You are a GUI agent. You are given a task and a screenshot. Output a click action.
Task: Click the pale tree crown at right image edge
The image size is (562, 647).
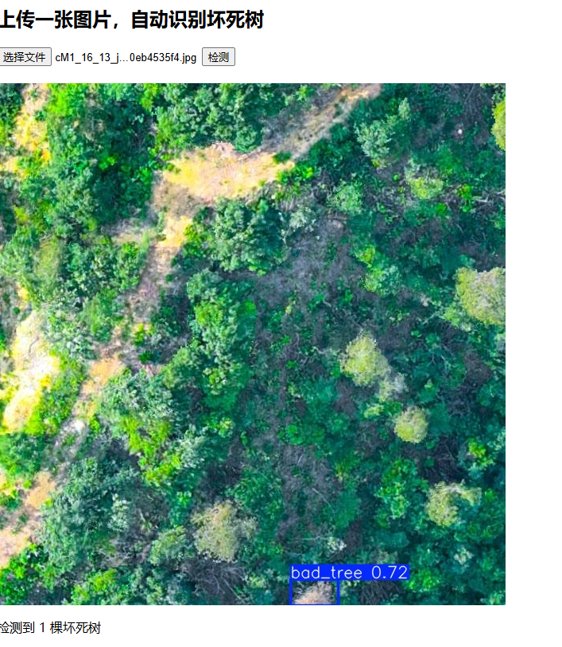click(481, 295)
